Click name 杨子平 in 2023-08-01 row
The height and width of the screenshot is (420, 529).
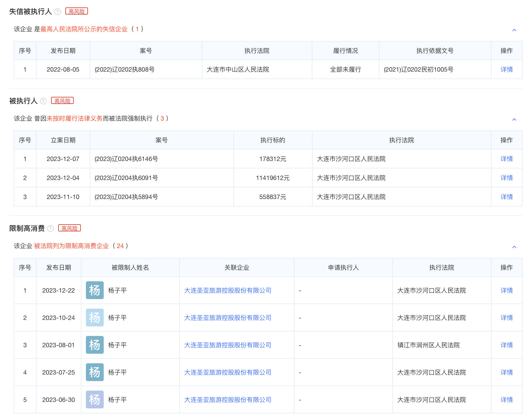tap(117, 345)
